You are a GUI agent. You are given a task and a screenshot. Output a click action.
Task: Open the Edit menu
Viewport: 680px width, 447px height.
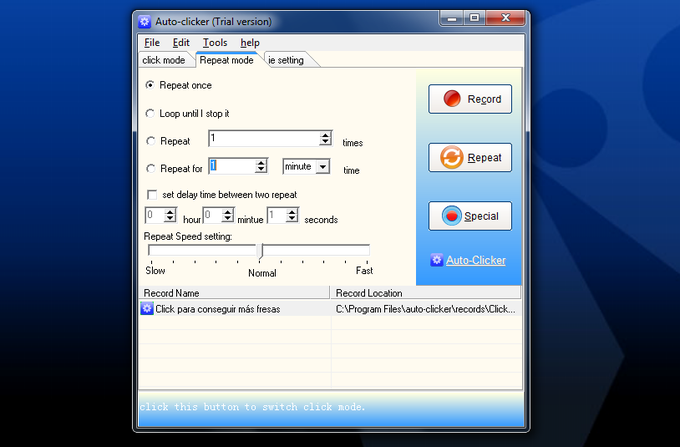coord(181,42)
